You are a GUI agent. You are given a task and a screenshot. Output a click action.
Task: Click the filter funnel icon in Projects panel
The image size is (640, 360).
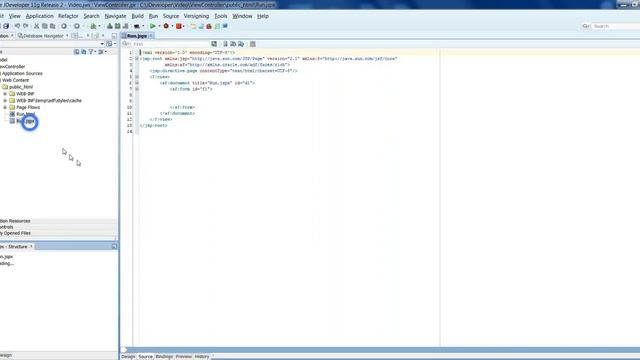(x=91, y=52)
